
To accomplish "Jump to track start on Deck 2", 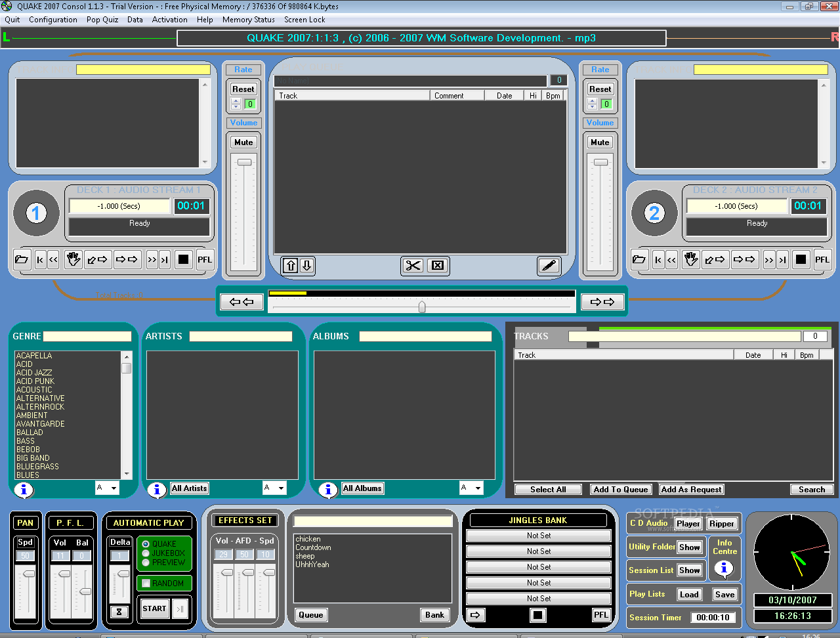I will (658, 259).
